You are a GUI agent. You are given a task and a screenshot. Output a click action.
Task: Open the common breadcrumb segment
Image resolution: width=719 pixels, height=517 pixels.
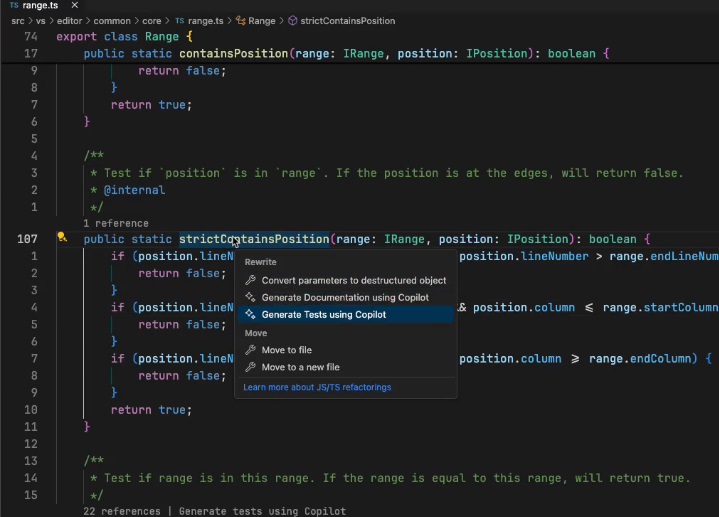[112, 21]
